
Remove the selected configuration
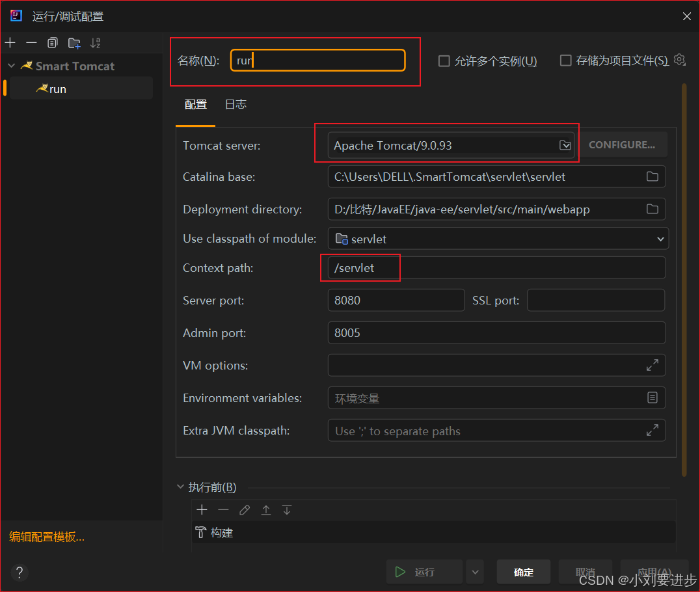[31, 43]
